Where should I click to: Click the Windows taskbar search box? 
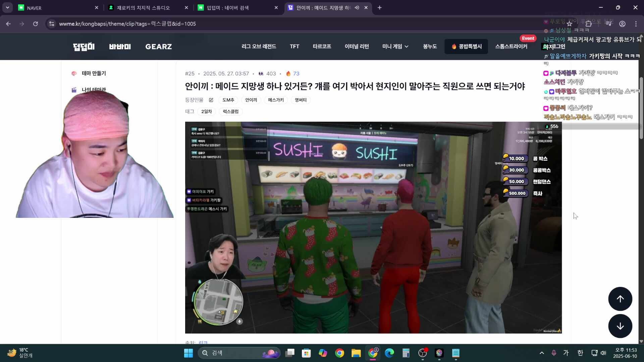[239, 353]
